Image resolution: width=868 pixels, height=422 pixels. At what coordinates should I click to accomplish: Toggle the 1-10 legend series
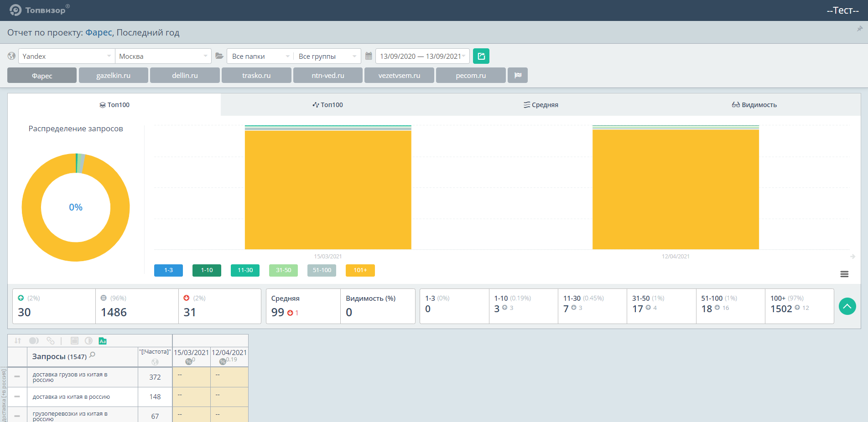(x=207, y=270)
